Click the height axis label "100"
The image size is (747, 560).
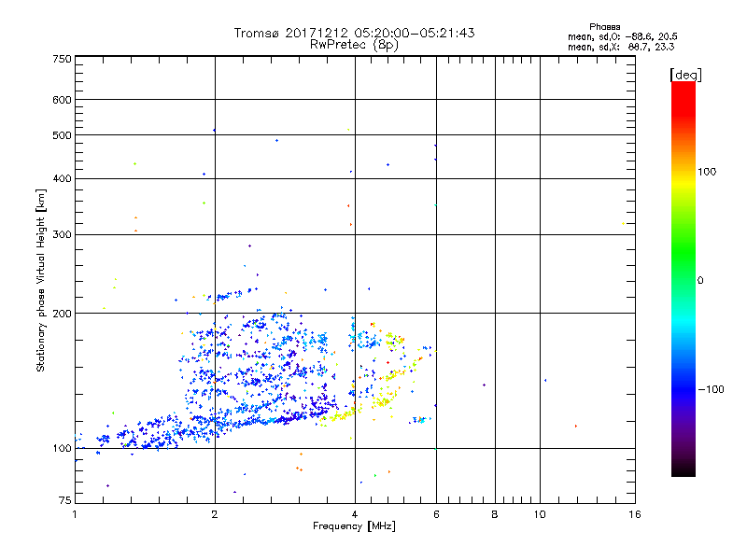62,448
